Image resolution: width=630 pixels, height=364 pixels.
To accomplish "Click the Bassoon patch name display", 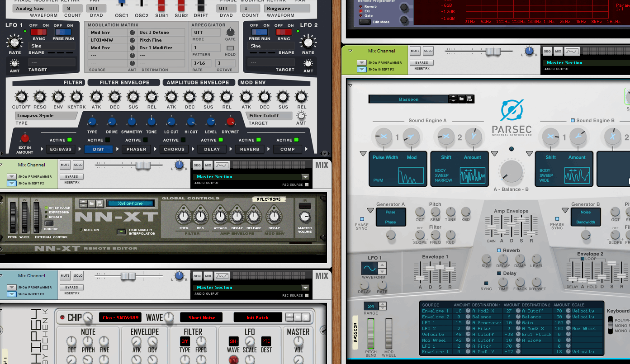I will pos(409,99).
